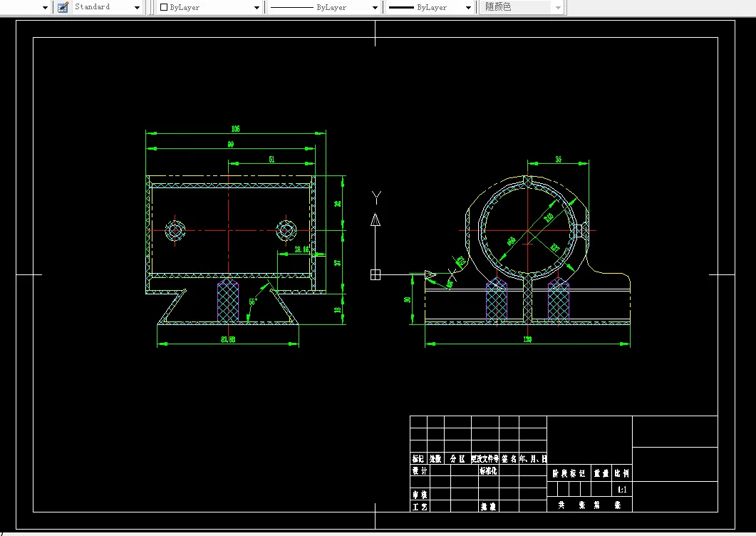
Task: Click the 工艺 cell in title block
Action: (x=420, y=507)
